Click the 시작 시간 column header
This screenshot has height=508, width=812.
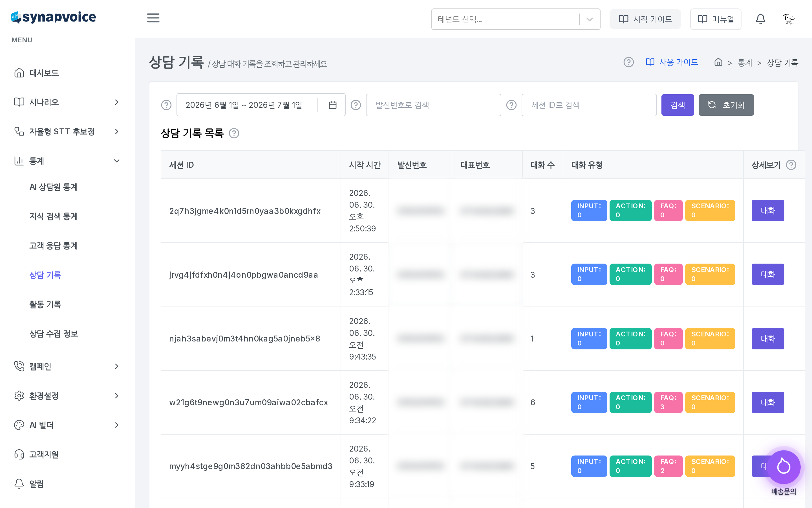click(x=365, y=165)
